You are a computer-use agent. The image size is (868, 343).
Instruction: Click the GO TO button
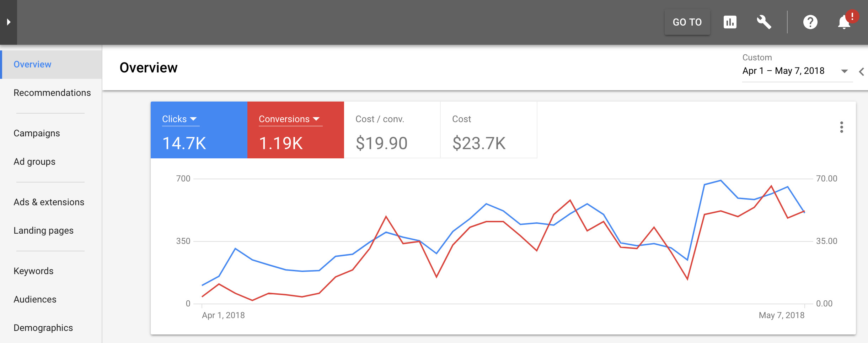pyautogui.click(x=687, y=22)
